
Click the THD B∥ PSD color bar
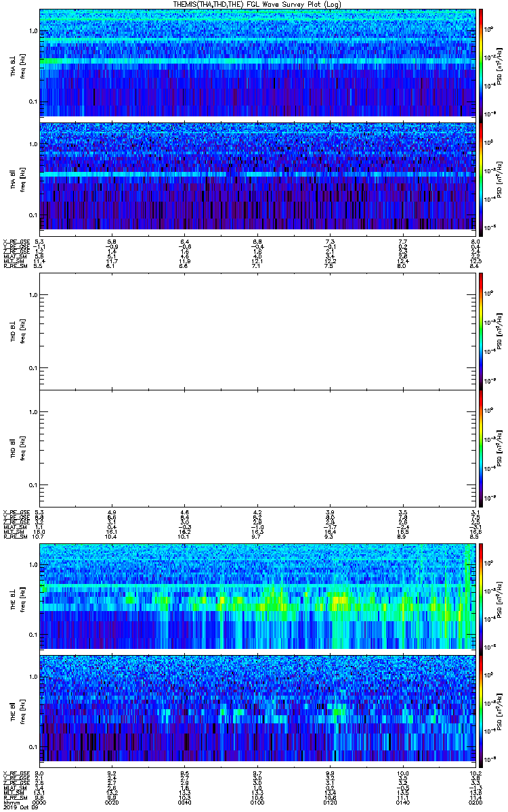(482, 449)
